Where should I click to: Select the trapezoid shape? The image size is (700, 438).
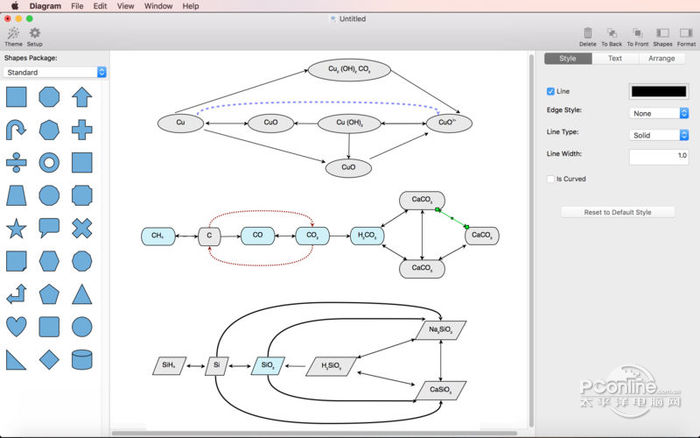(16, 196)
